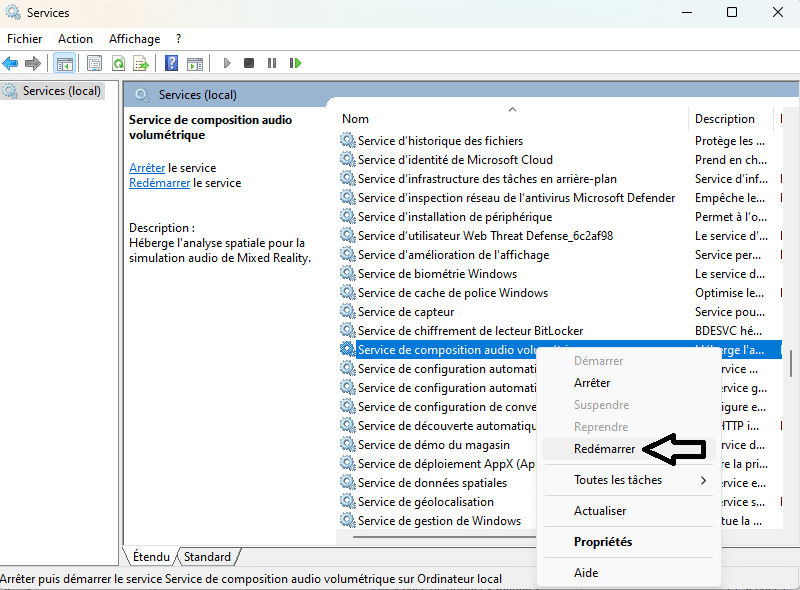
Task: Select Service d'amélioration de l'affichage row
Action: 560,255
